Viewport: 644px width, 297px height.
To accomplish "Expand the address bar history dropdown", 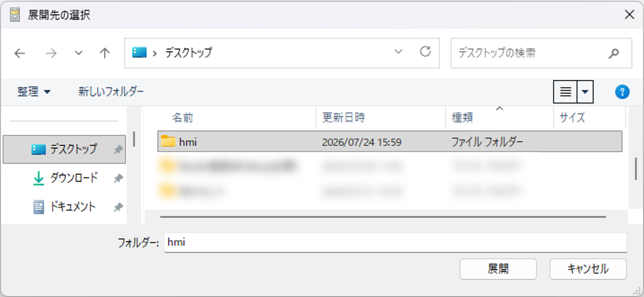I will (x=398, y=52).
